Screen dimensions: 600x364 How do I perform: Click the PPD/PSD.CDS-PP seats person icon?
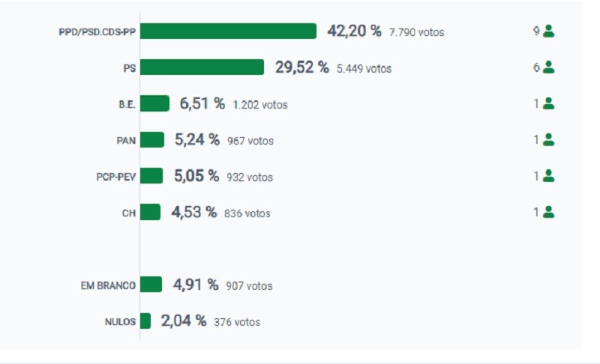[548, 31]
